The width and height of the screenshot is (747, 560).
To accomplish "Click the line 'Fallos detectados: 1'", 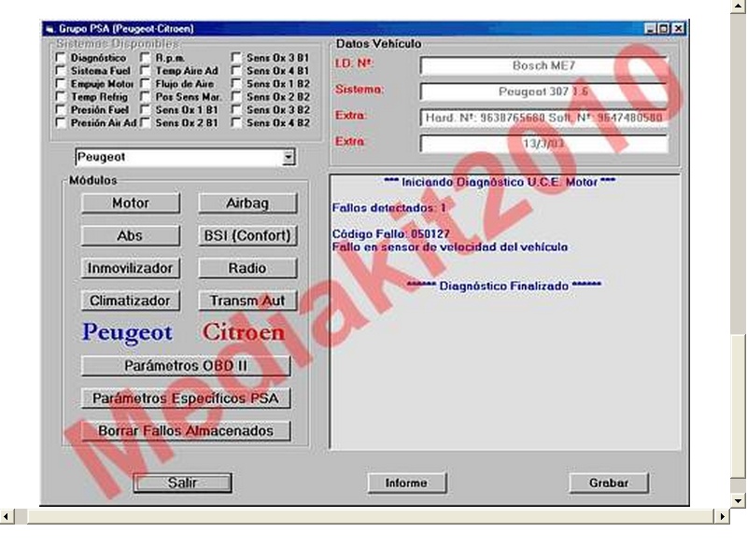I will click(x=389, y=208).
